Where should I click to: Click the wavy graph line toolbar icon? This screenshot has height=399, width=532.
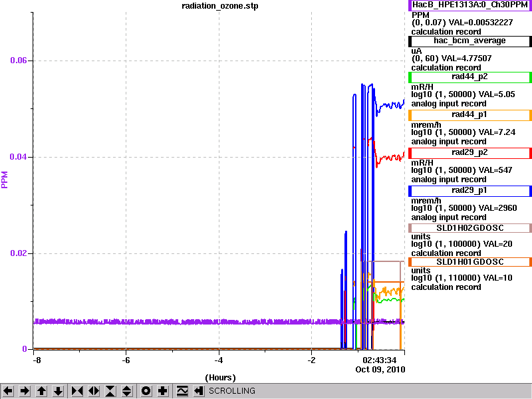(182, 391)
